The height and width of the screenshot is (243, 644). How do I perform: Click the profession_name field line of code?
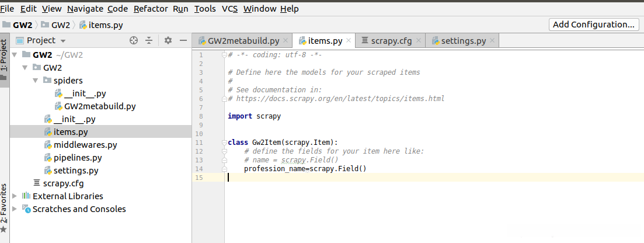[305, 169]
